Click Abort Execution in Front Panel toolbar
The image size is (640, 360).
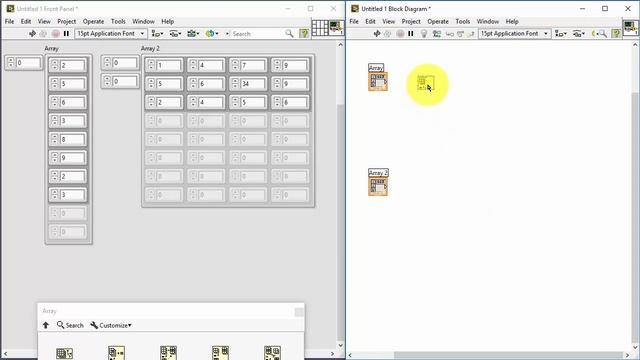click(x=56, y=33)
